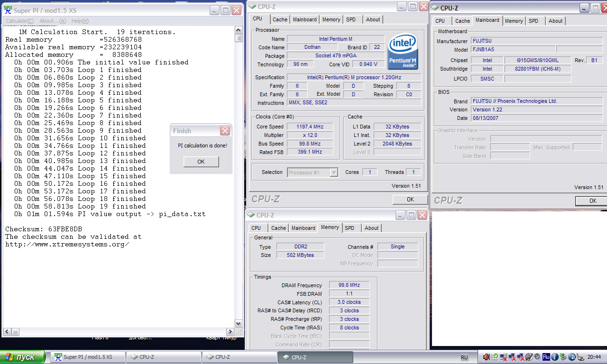607x364 pixels.
Task: Select the Memory tab in CPU-Z CPU window
Action: [x=331, y=19]
